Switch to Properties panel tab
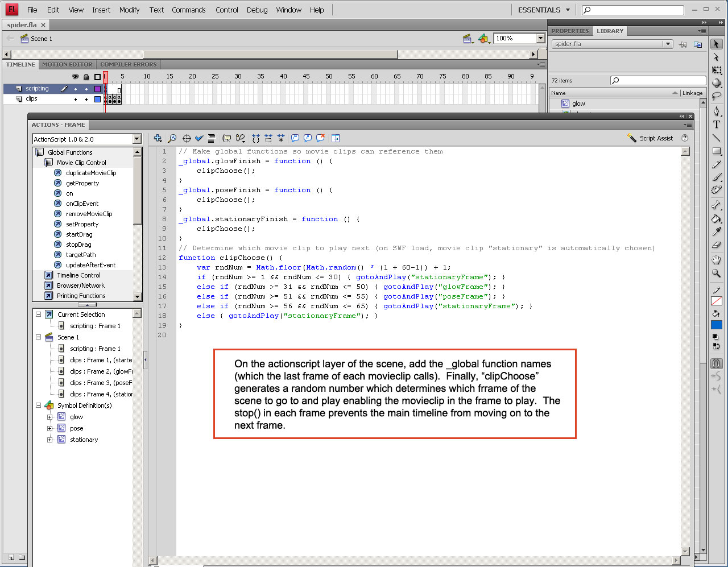This screenshot has height=567, width=728. 570,31
